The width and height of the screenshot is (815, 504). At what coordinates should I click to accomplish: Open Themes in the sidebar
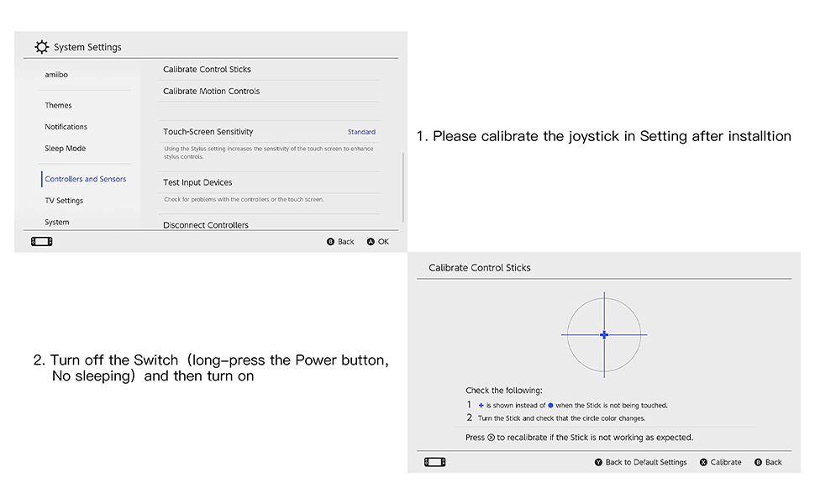(x=58, y=106)
